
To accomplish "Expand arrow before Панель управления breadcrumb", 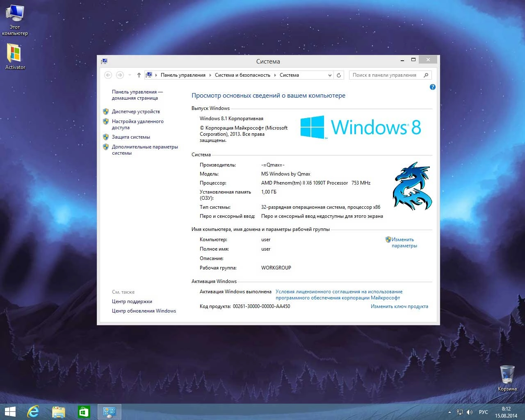I will click(x=156, y=75).
